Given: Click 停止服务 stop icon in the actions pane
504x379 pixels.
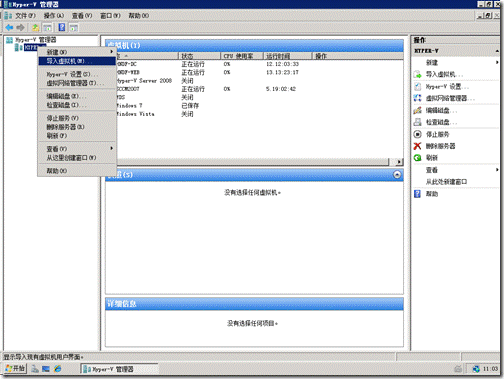Looking at the screenshot, I should [x=417, y=134].
